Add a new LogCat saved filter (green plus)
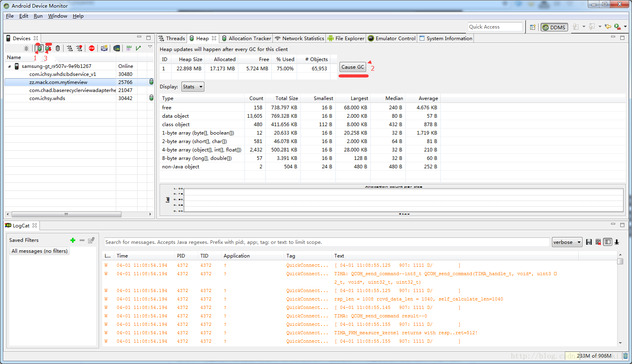Viewport: 632px width, 364px height. point(73,240)
